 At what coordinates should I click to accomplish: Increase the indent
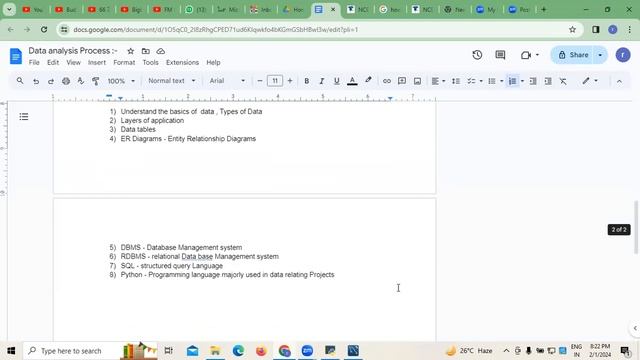(x=548, y=81)
